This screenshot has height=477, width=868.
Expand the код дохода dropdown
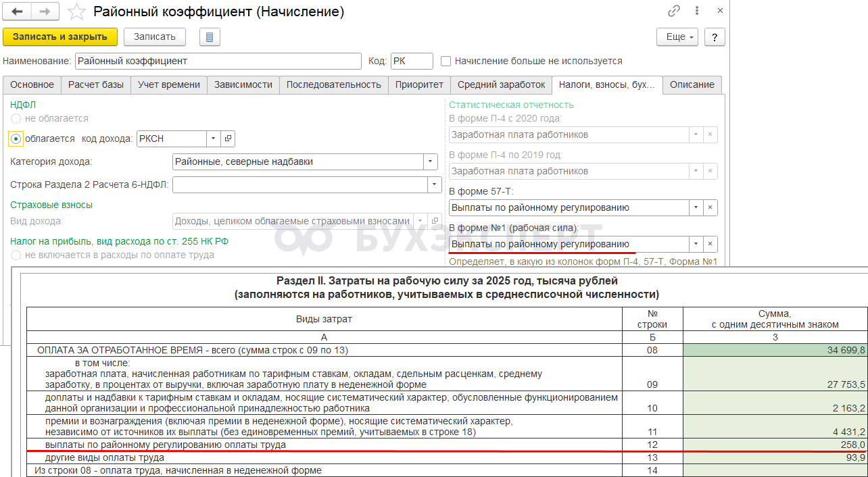point(214,139)
